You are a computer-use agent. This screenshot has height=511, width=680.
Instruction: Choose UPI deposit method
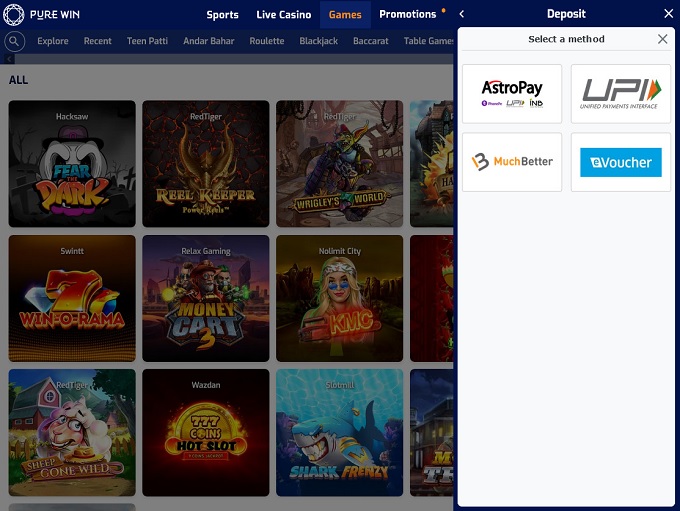(621, 94)
